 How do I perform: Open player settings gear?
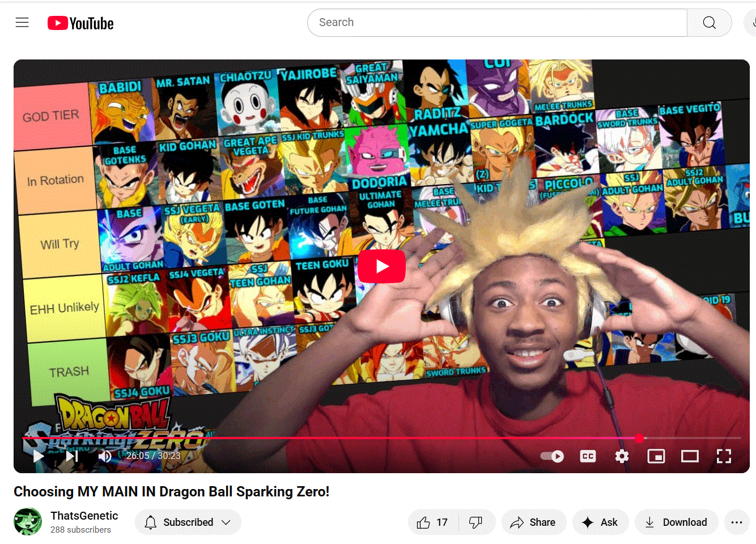(x=622, y=456)
